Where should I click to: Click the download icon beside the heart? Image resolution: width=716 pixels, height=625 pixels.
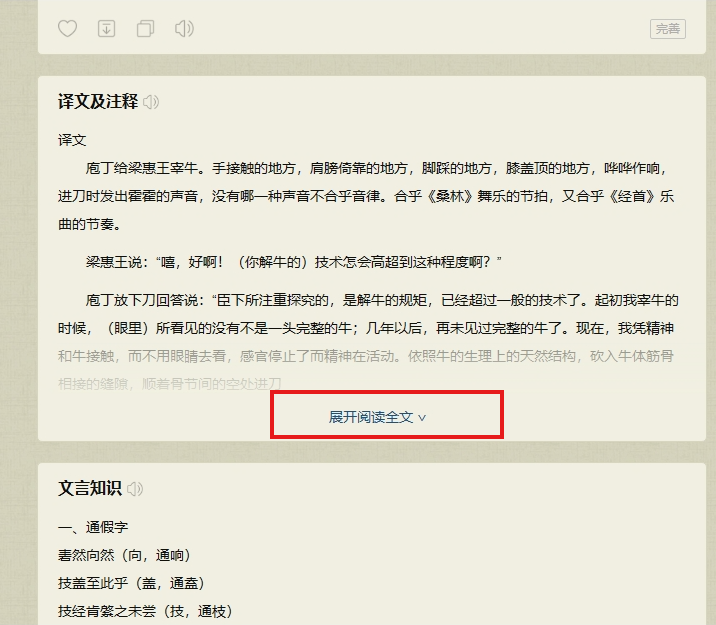[x=106, y=29]
